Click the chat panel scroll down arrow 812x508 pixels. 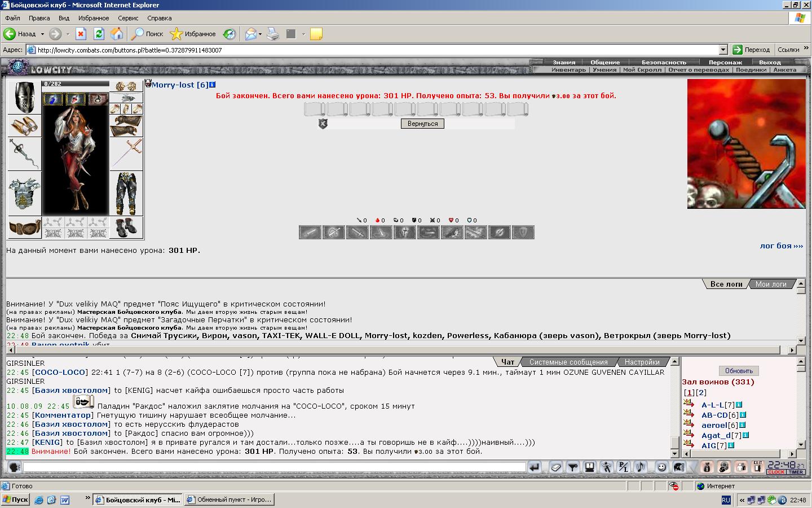click(x=675, y=453)
